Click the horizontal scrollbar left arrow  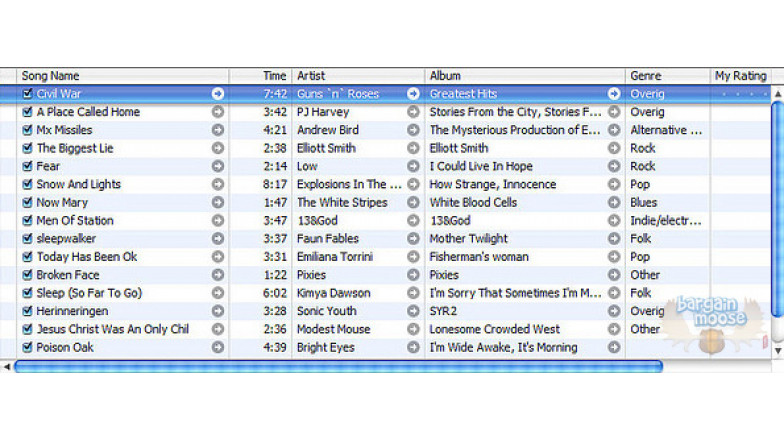point(7,366)
